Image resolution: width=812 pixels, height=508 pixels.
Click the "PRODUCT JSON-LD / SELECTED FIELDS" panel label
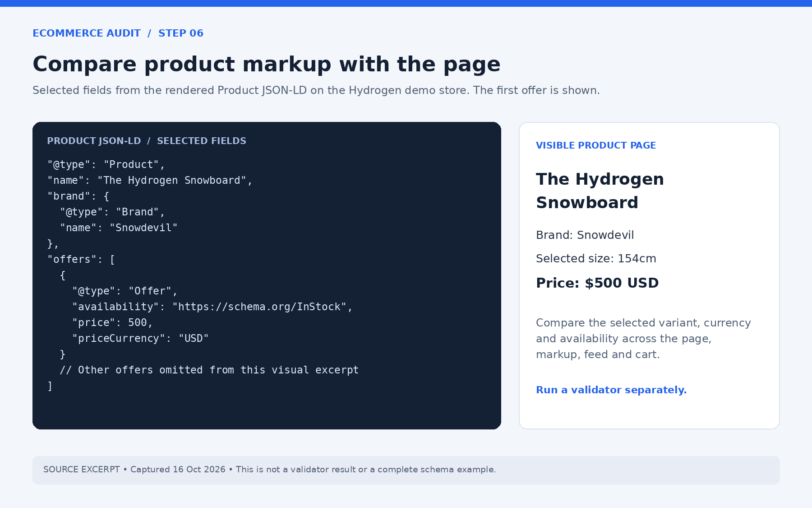click(x=147, y=141)
